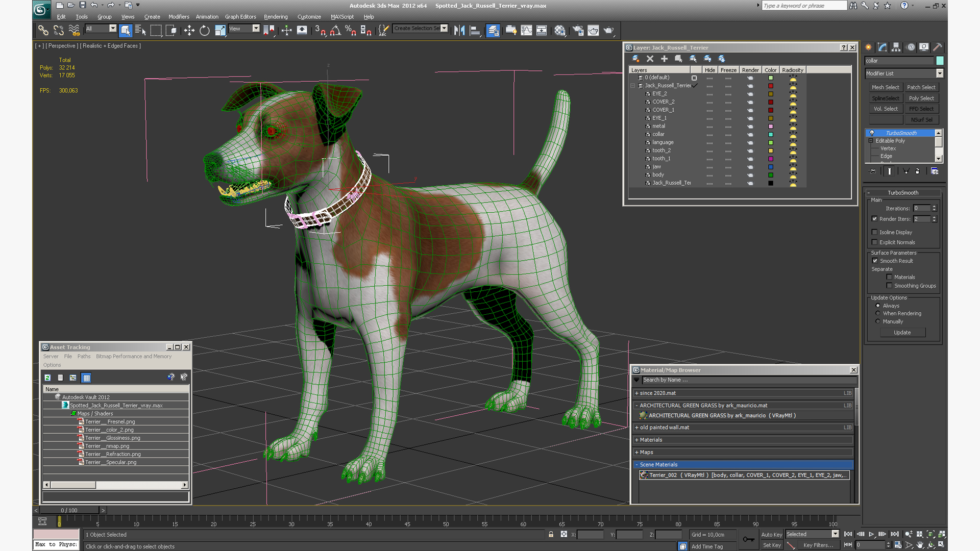Toggle the Smooth Result checkbox

(875, 261)
